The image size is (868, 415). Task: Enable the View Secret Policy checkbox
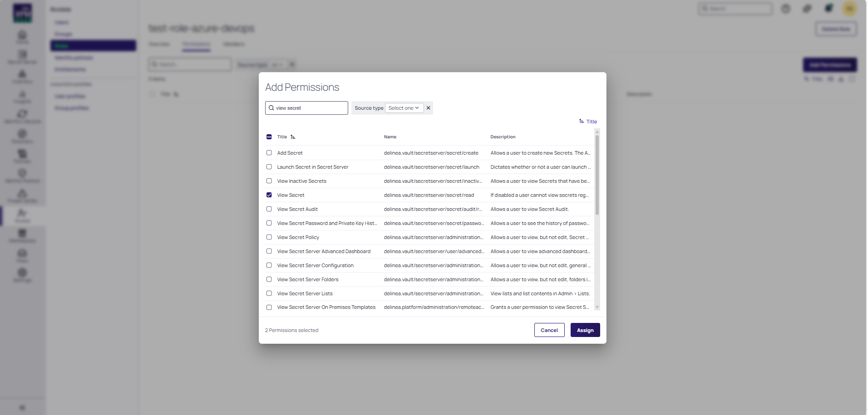(269, 237)
